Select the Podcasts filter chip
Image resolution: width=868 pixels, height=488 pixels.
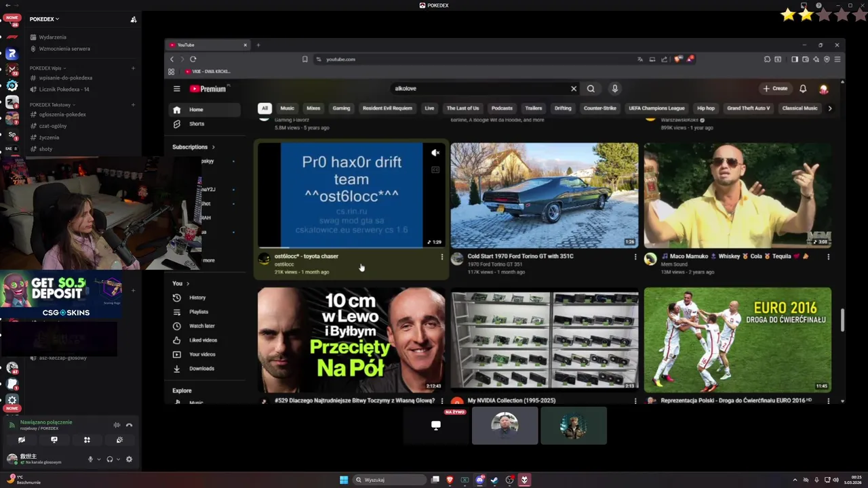(502, 108)
